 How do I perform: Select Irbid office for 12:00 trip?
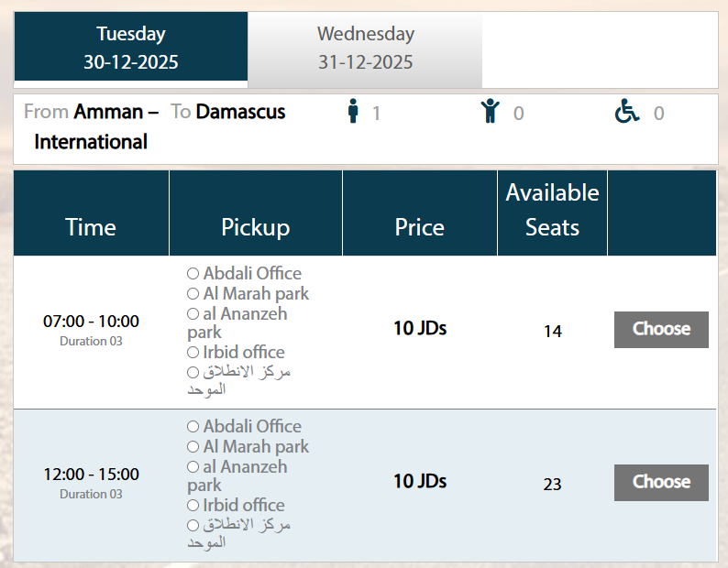(193, 506)
